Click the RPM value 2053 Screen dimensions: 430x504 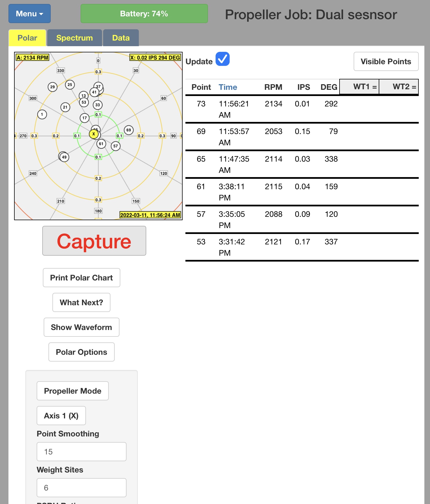point(273,131)
